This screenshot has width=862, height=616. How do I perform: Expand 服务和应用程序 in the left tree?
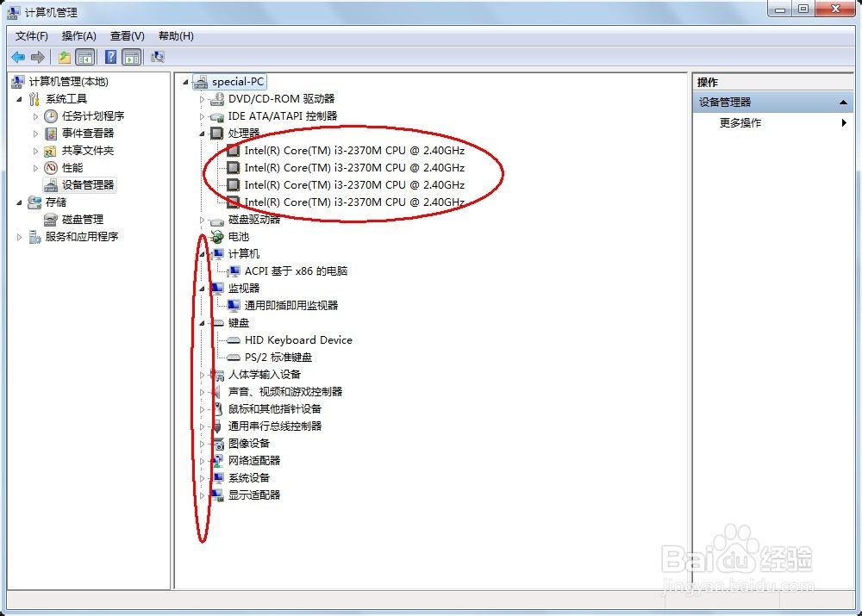20,237
